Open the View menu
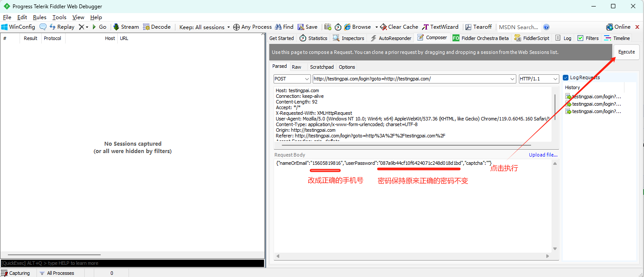644x277 pixels. pyautogui.click(x=78, y=17)
